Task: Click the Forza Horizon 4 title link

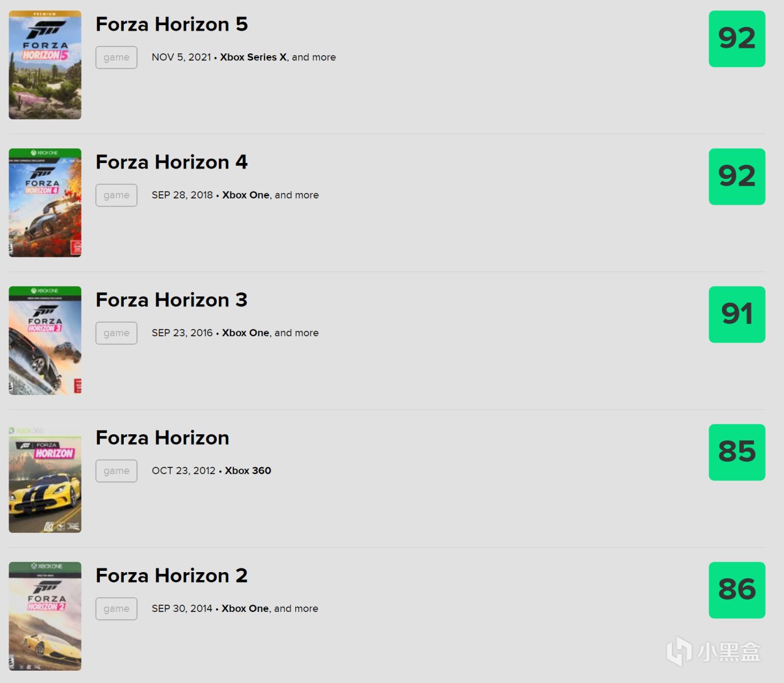Action: tap(171, 162)
